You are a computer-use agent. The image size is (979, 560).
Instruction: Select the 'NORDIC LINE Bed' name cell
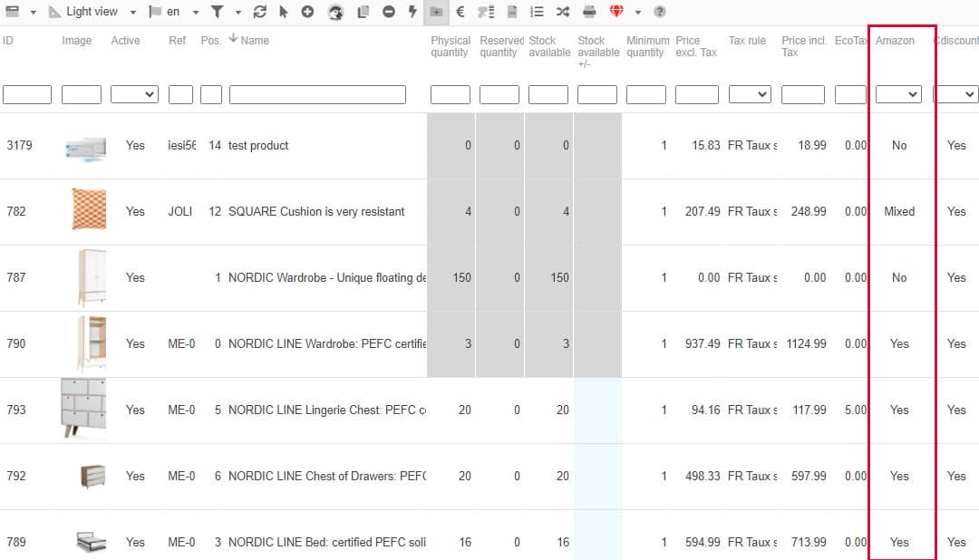(x=326, y=542)
